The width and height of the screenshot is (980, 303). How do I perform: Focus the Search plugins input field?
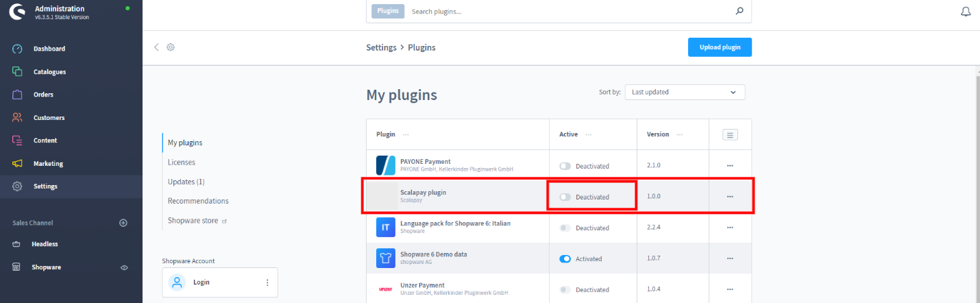coord(569,12)
